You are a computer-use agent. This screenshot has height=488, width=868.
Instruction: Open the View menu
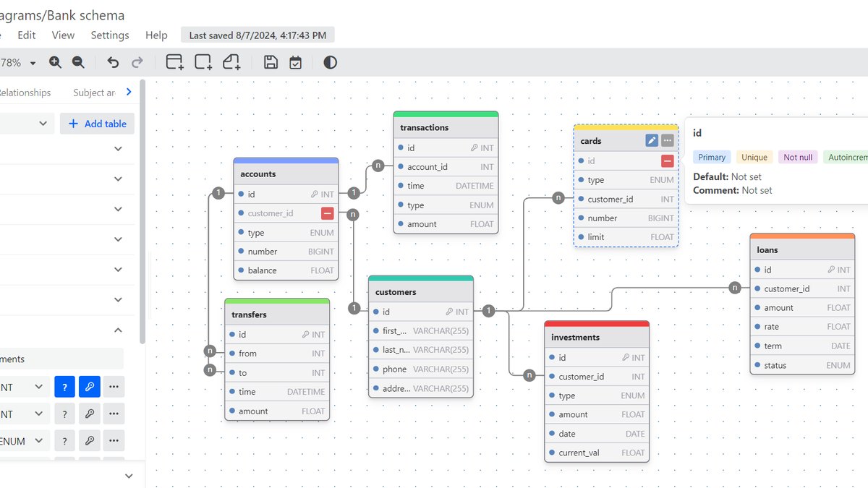click(x=63, y=35)
